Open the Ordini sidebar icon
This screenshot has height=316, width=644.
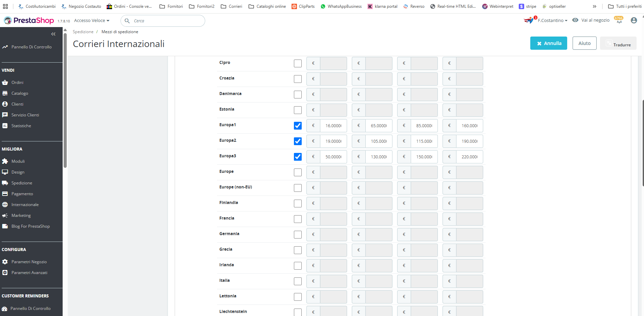(5, 83)
